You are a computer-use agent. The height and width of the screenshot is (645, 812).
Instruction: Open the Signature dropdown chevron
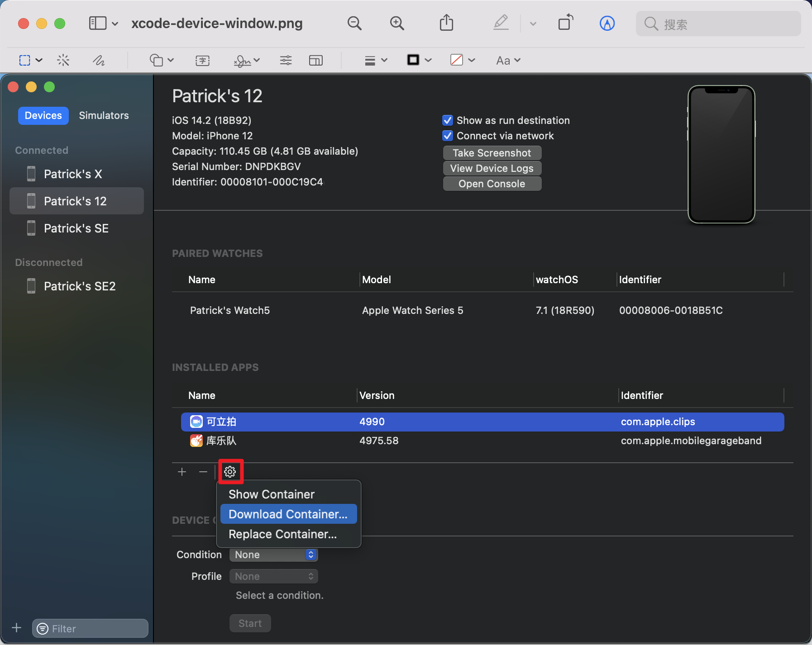click(x=257, y=60)
